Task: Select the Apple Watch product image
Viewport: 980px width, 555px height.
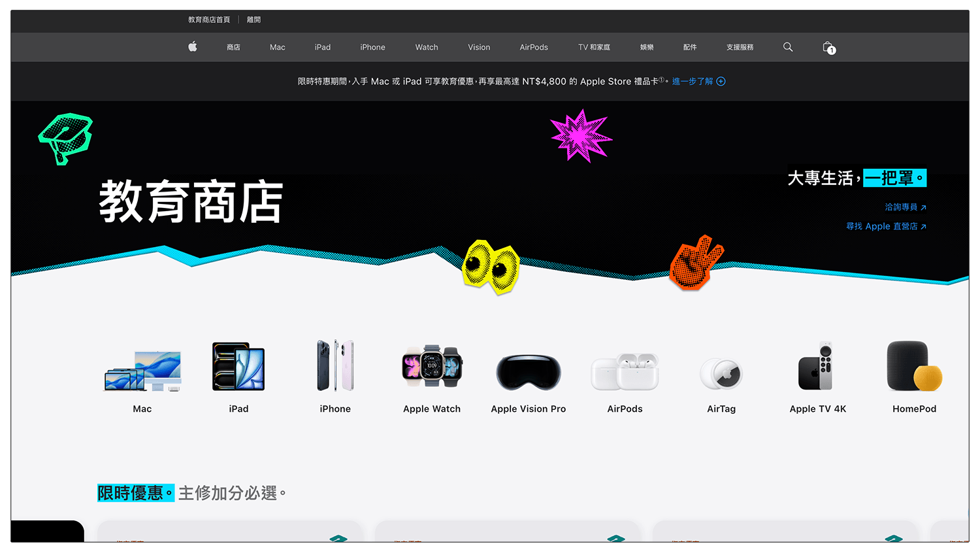Action: (432, 366)
